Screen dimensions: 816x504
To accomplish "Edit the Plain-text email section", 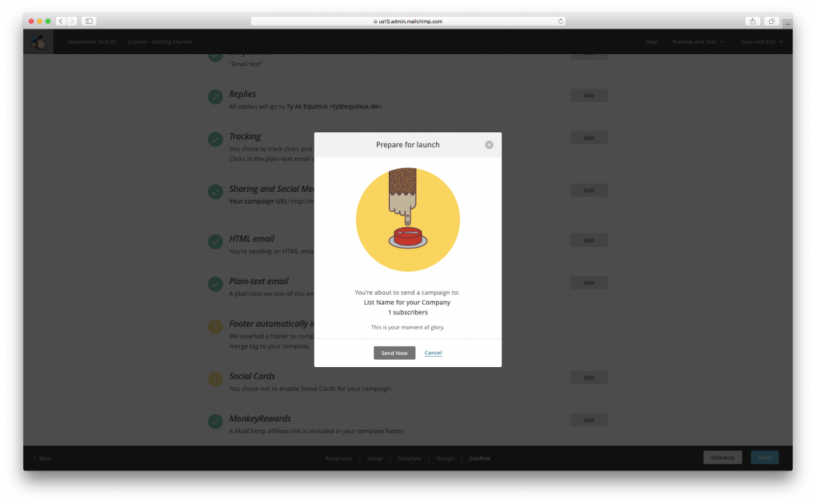I will [x=589, y=283].
